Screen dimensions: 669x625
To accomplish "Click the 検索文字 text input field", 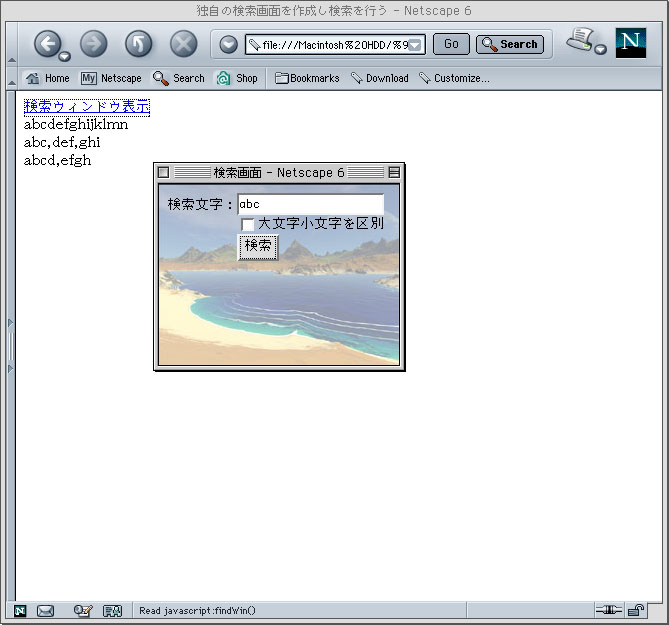I will pos(311,204).
